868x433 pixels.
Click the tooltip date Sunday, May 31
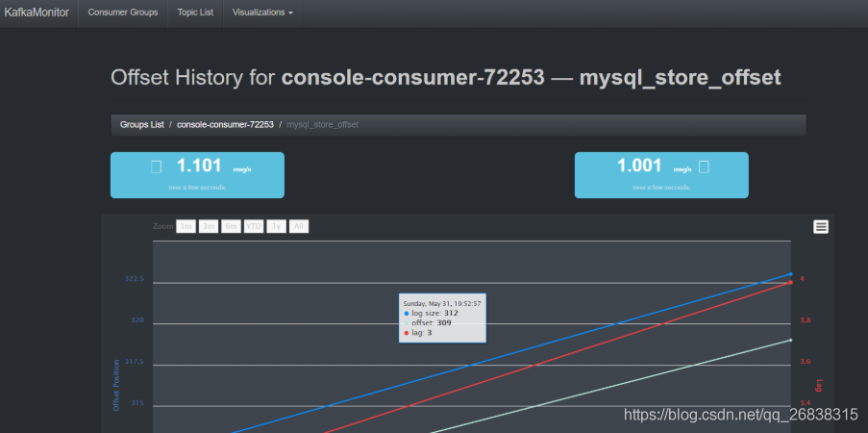442,304
